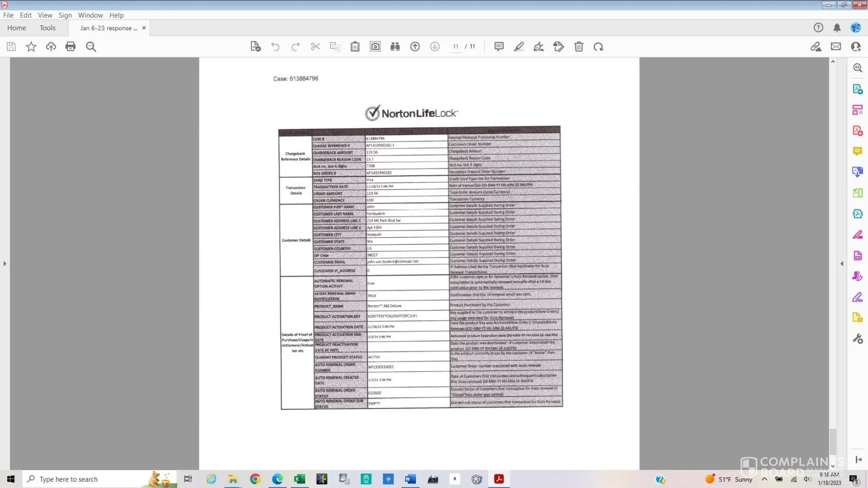Rotate the page with rotate icon
The image size is (868, 488).
(599, 47)
